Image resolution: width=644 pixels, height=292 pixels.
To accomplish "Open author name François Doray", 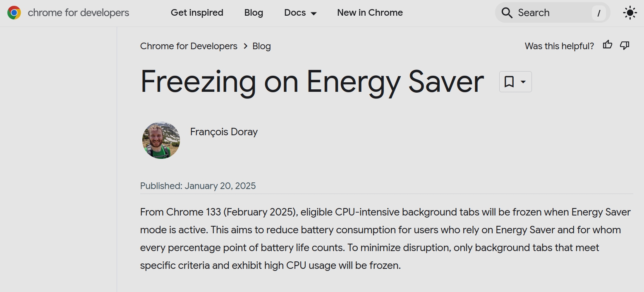I will [224, 132].
